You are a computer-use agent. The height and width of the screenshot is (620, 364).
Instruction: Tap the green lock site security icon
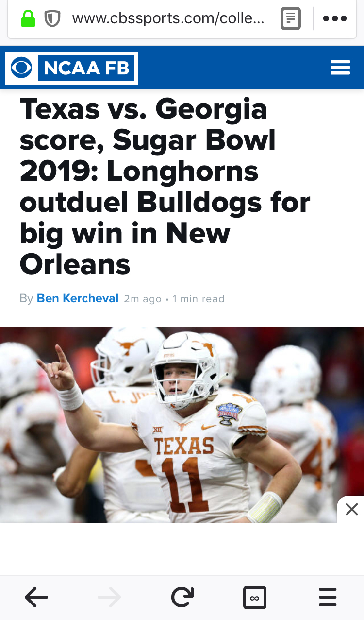[28, 19]
